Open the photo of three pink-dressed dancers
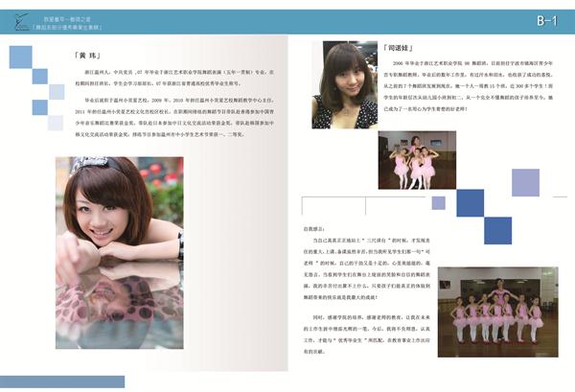The width and height of the screenshot is (575, 392). pos(409,160)
